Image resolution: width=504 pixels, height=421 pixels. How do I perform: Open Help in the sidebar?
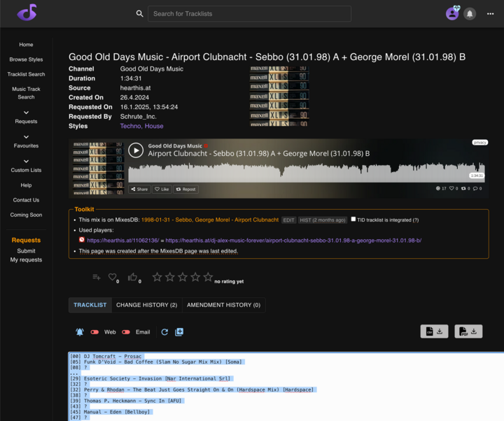point(26,185)
